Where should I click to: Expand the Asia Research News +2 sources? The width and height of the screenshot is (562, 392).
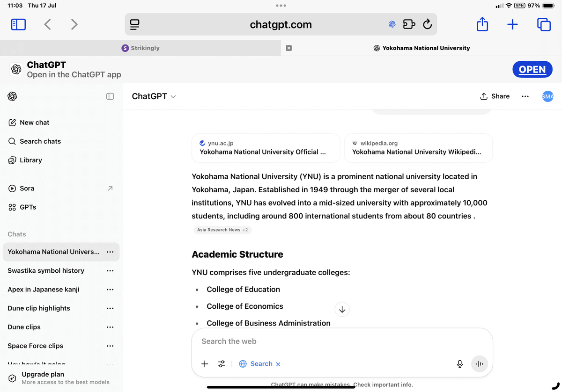pyautogui.click(x=222, y=230)
